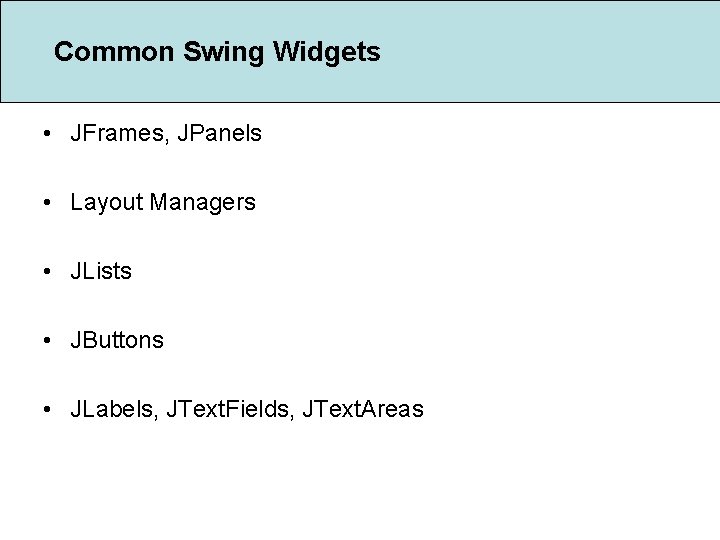Click the bullet dot before JFrames
The width and height of the screenshot is (720, 540).
pos(48,133)
